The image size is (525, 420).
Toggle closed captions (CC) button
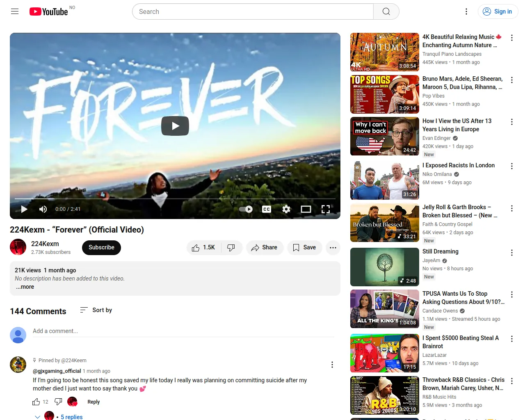[x=267, y=209]
